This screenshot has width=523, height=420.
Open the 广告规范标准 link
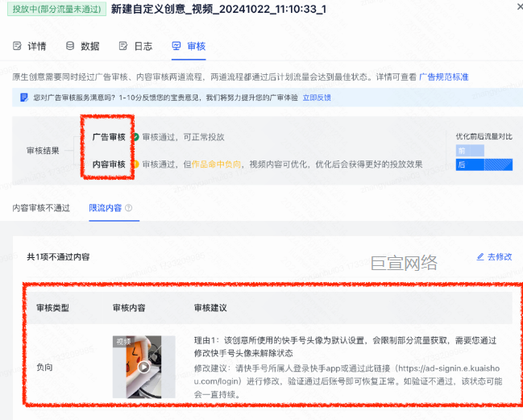pyautogui.click(x=443, y=77)
